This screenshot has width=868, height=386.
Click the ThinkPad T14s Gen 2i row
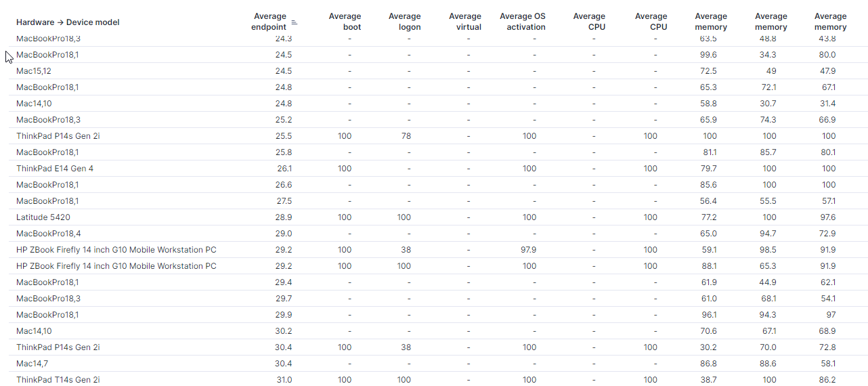[x=58, y=380]
